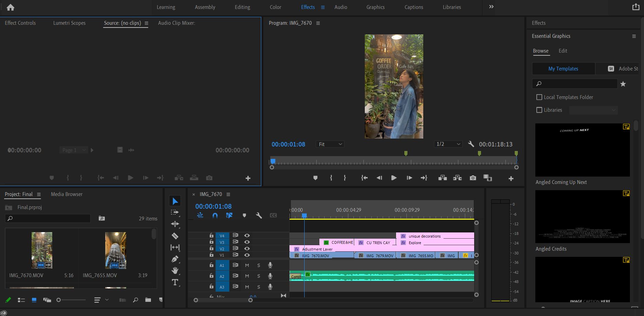This screenshot has height=316, width=644.
Task: Open Essential Graphics panel menu
Action: pos(634,36)
